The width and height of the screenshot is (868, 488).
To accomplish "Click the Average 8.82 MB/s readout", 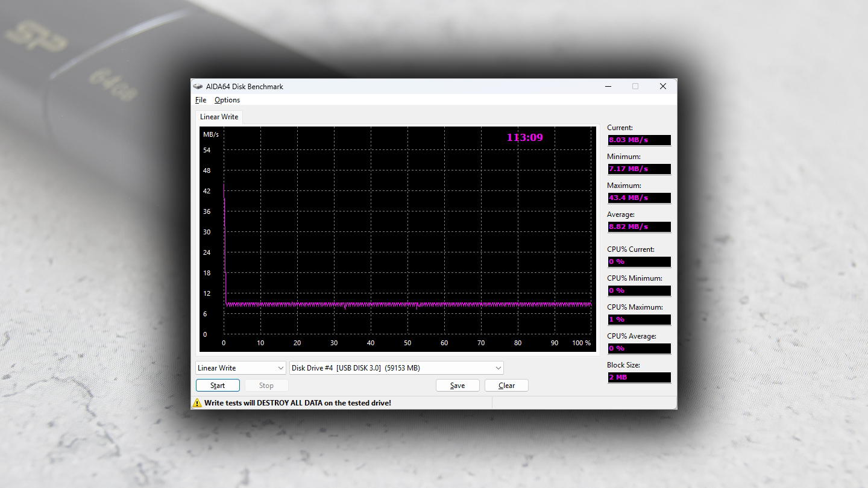I will tap(638, 227).
